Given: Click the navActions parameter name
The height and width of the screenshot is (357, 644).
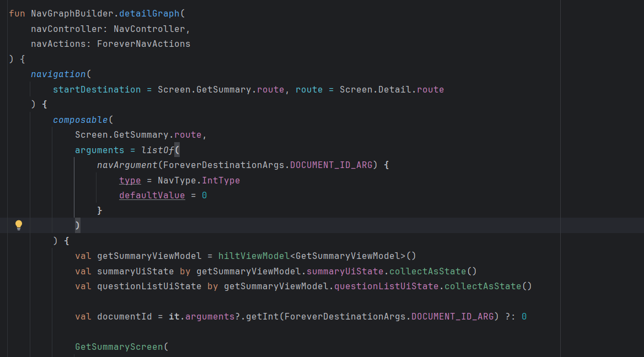Looking at the screenshot, I should click(58, 44).
